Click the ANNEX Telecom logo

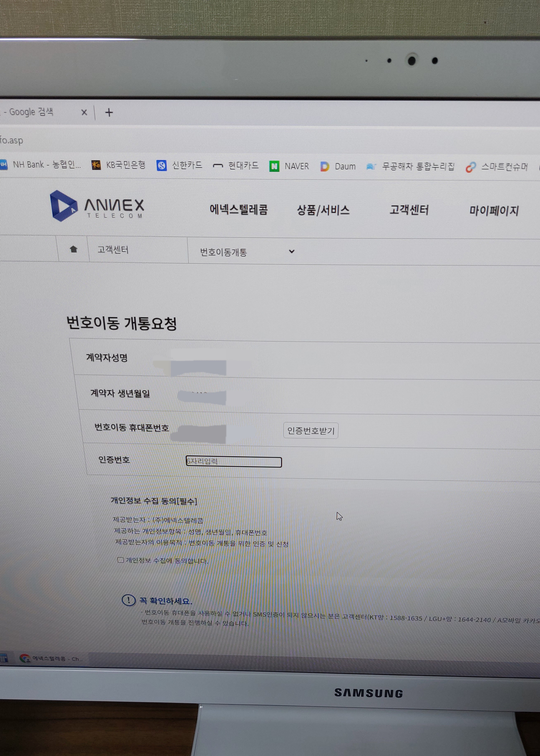(97, 207)
